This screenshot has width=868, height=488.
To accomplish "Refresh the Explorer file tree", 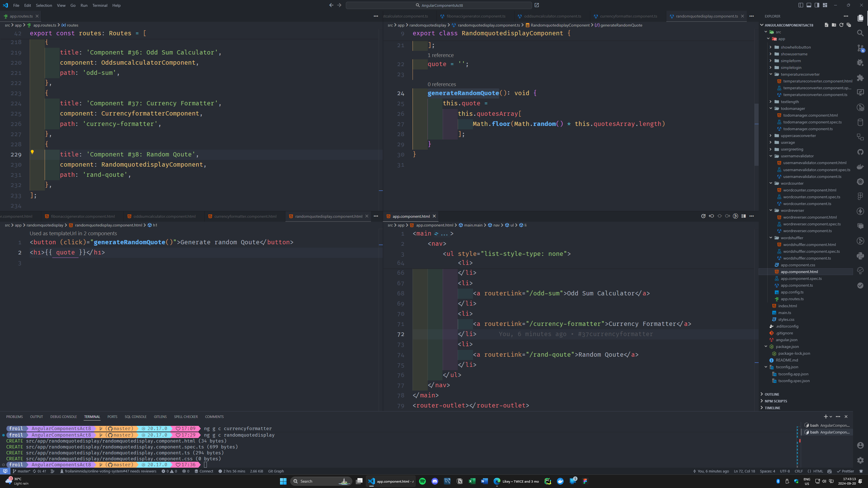I will 841,25.
